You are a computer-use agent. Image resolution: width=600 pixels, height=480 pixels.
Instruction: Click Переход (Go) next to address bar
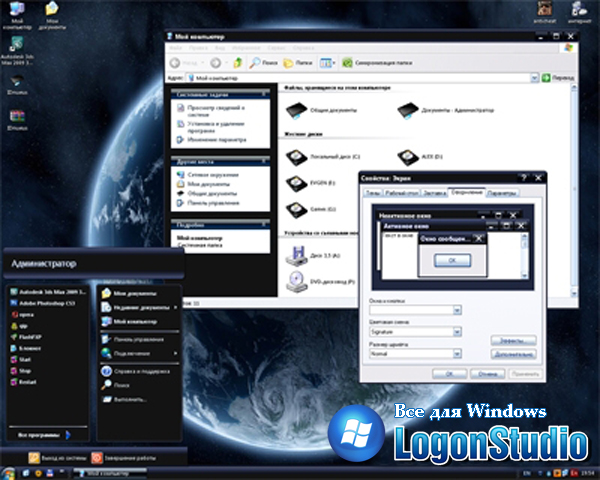click(x=558, y=78)
